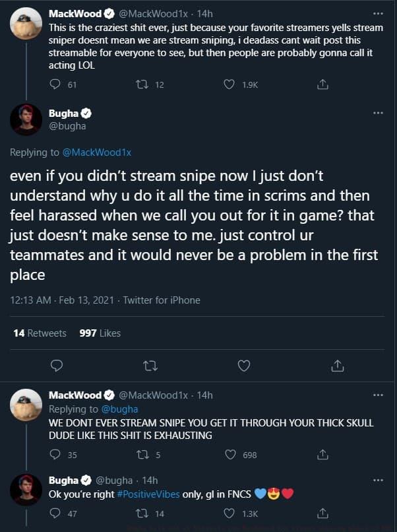Like MackWood's all-caps reply with 698 likes
397x532 pixels.
pyautogui.click(x=230, y=454)
